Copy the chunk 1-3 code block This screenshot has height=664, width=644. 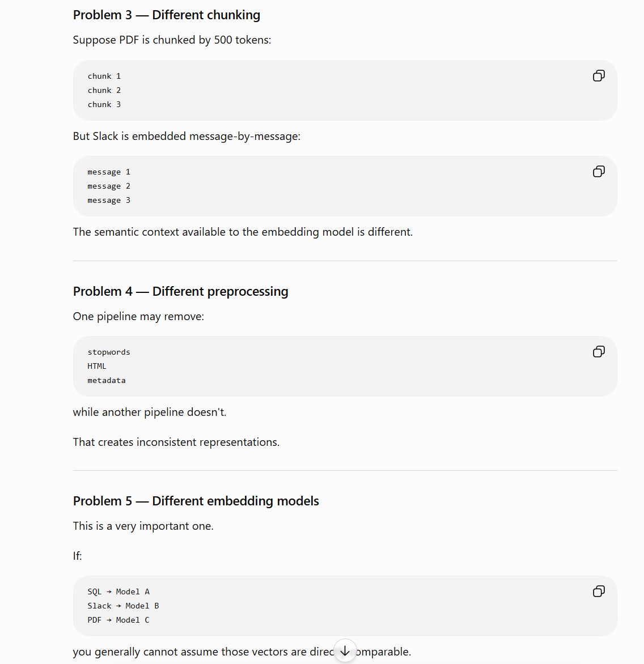tap(599, 76)
